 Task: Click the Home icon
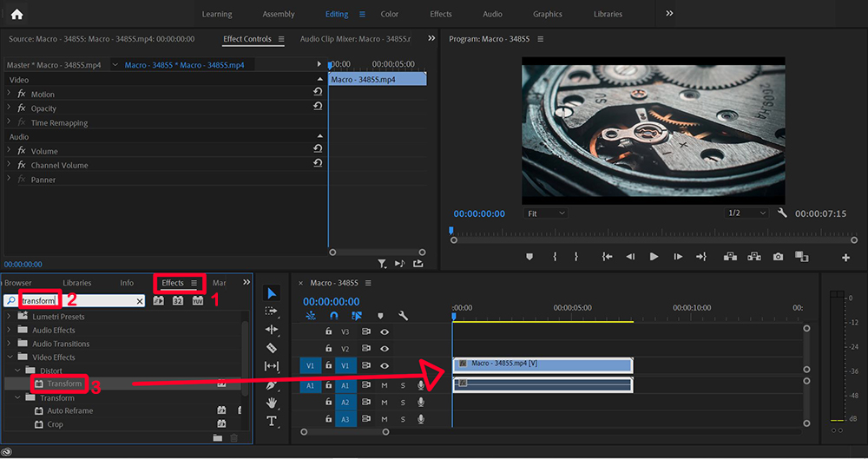16,14
